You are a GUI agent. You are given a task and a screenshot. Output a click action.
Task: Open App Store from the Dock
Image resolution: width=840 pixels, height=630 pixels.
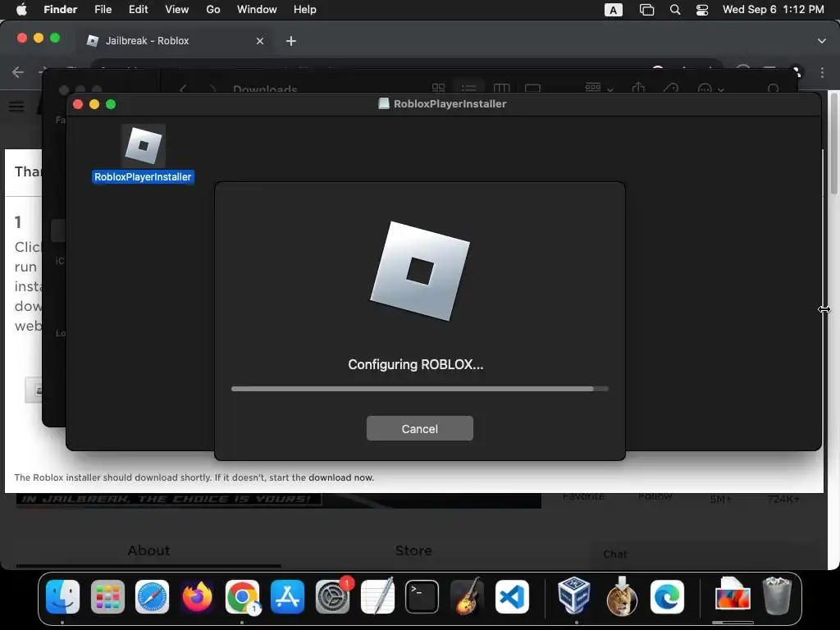(288, 596)
